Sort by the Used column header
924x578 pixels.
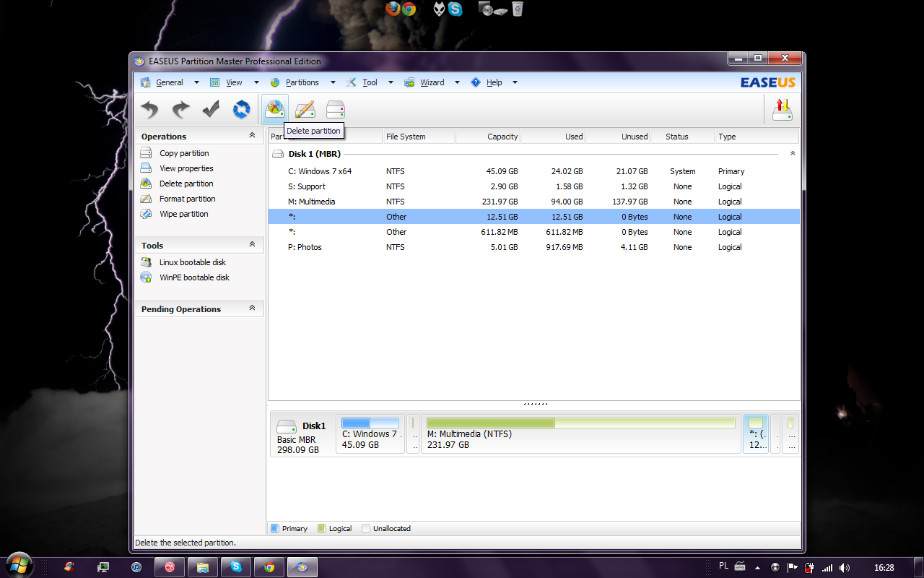coord(552,137)
